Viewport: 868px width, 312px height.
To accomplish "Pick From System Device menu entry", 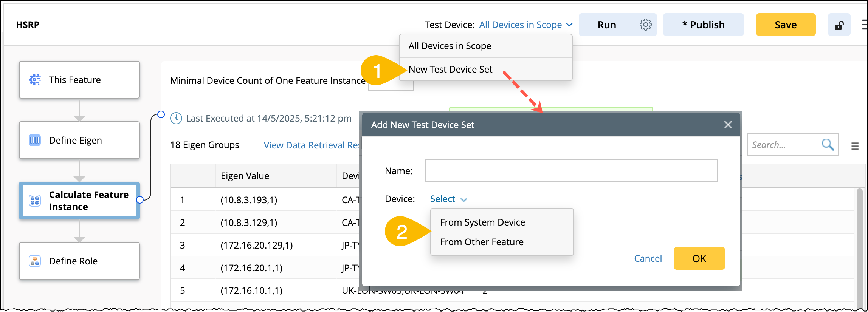I will [x=482, y=222].
